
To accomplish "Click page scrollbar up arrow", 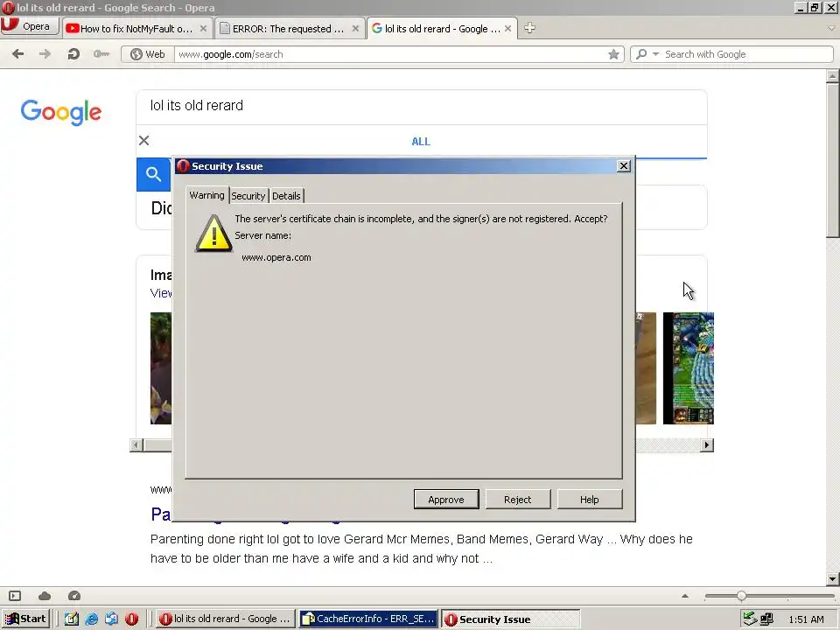I will point(832,76).
